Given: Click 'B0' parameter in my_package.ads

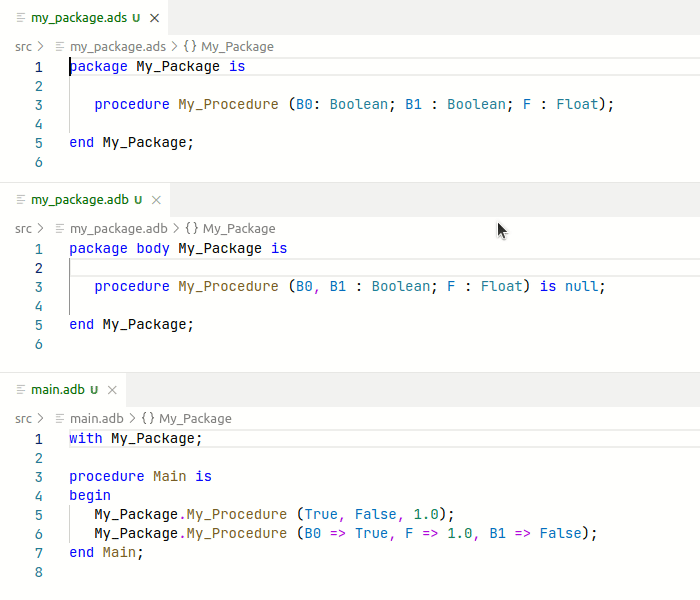Looking at the screenshot, I should pos(304,104).
